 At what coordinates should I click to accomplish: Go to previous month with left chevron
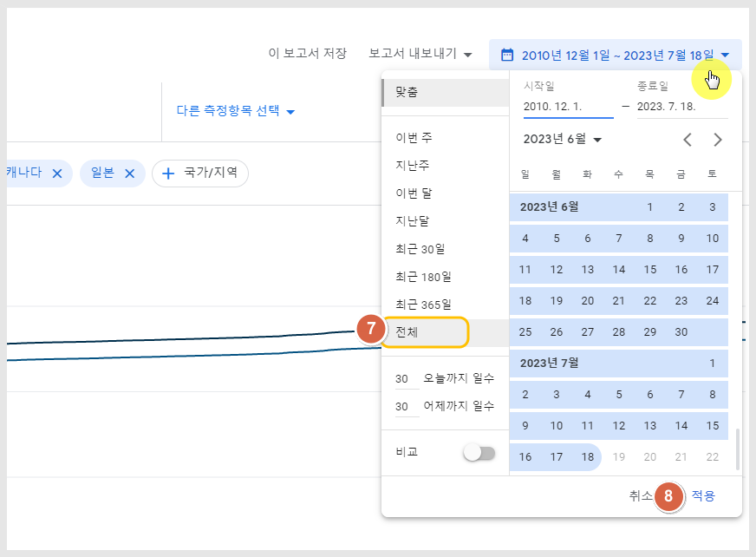point(688,140)
